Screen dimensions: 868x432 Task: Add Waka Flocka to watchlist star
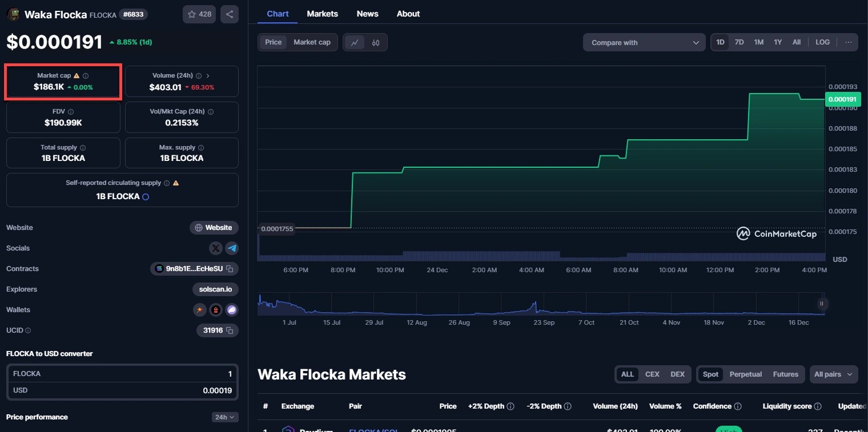pos(199,14)
